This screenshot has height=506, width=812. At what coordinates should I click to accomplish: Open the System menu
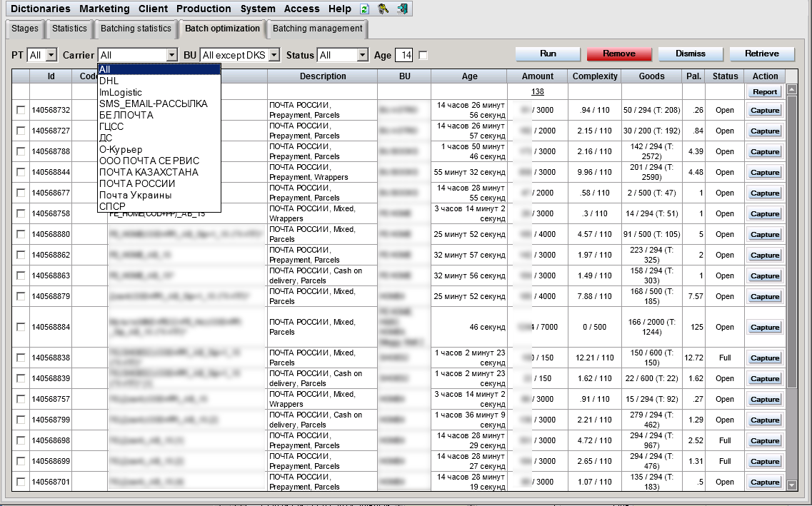point(257,9)
